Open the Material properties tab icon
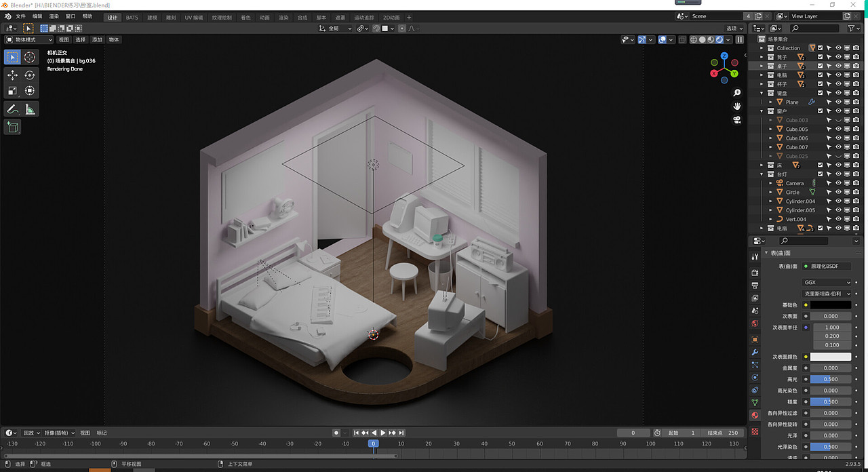Viewport: 868px width, 472px height. pyautogui.click(x=755, y=416)
